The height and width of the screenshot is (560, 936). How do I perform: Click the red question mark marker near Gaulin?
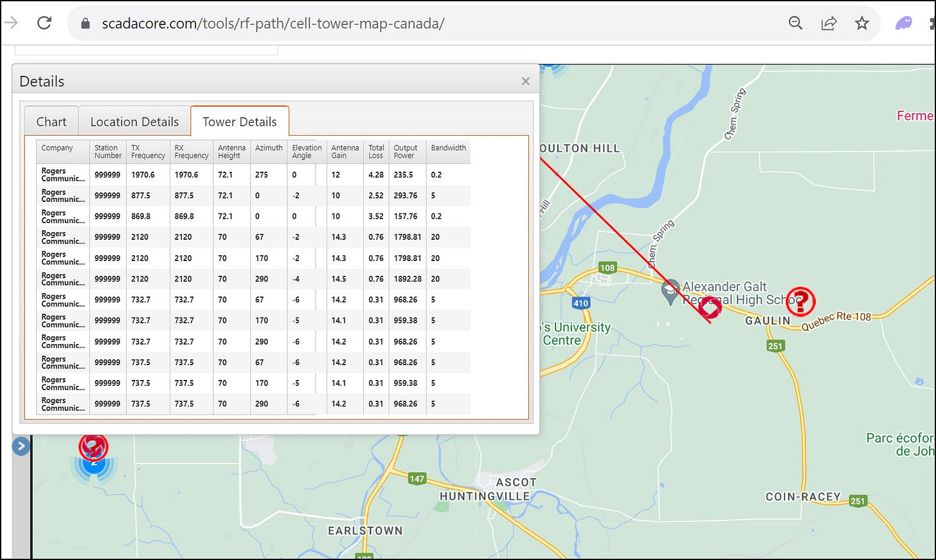click(x=800, y=302)
